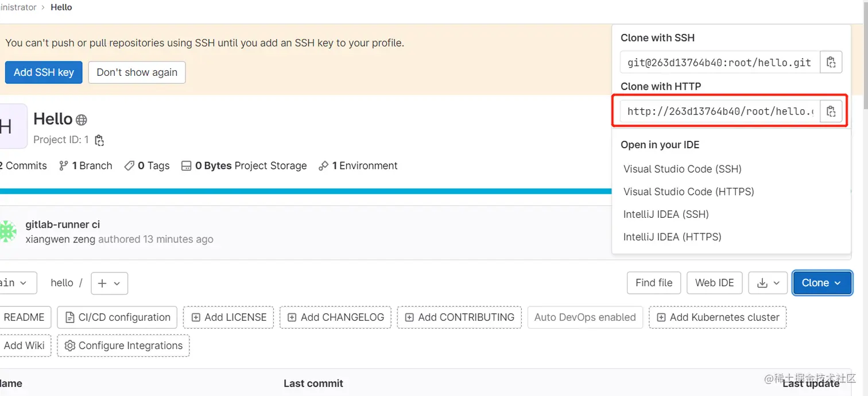The image size is (868, 396).
Task: Open in IntelliJ IDEA (HTTPS)
Action: pyautogui.click(x=672, y=237)
